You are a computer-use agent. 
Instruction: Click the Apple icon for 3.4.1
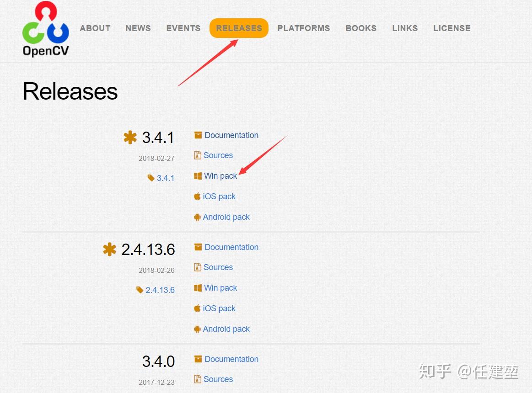point(197,196)
